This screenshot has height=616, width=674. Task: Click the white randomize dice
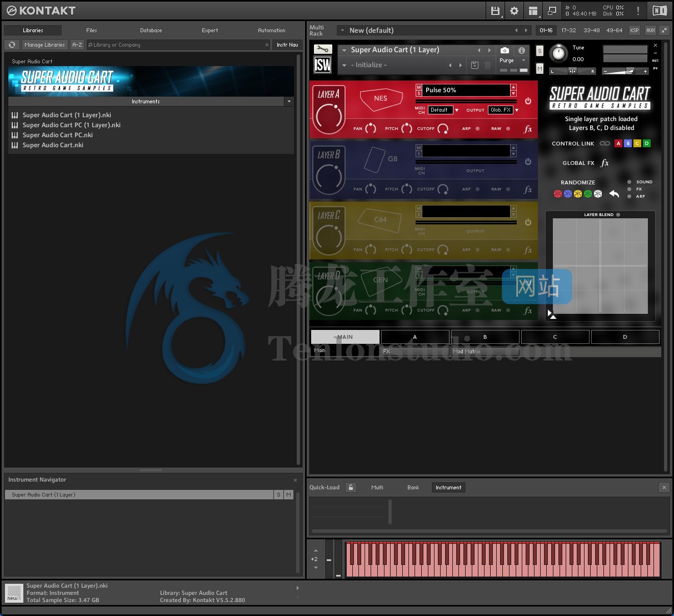coord(598,194)
